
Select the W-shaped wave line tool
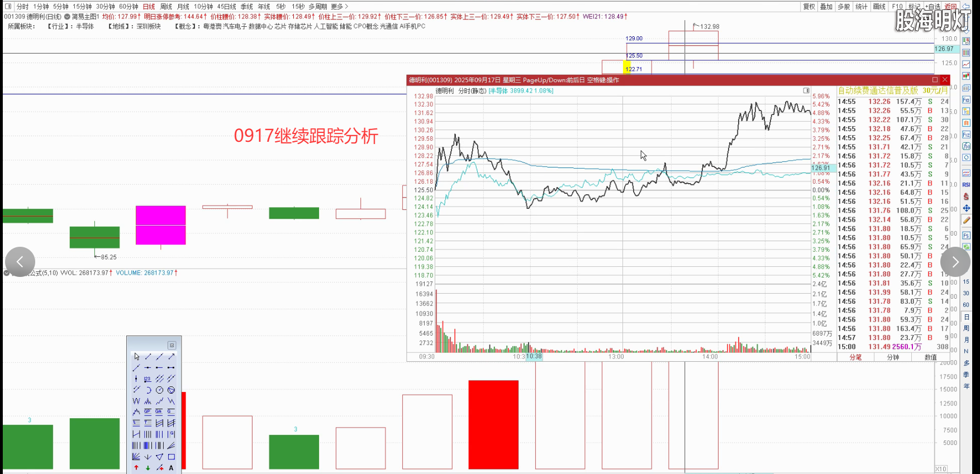[x=136, y=401]
